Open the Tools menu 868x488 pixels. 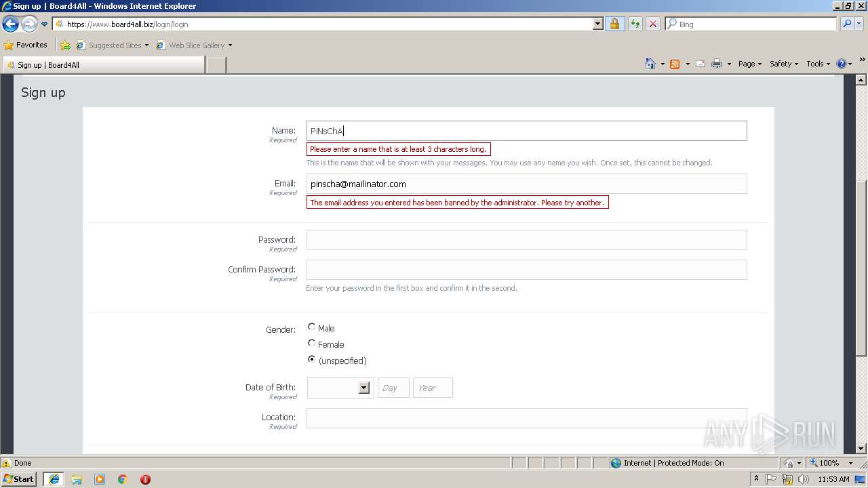pyautogui.click(x=818, y=64)
